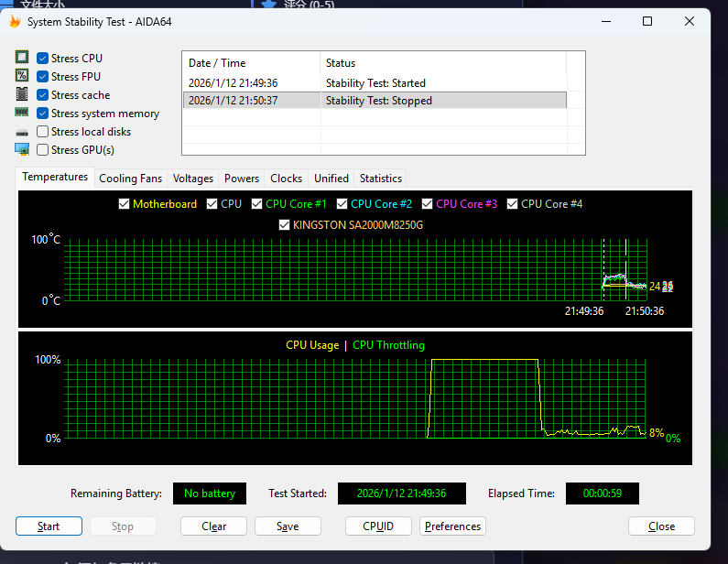The height and width of the screenshot is (564, 728).
Task: Click the CPU Usage legend label
Action: coord(312,345)
